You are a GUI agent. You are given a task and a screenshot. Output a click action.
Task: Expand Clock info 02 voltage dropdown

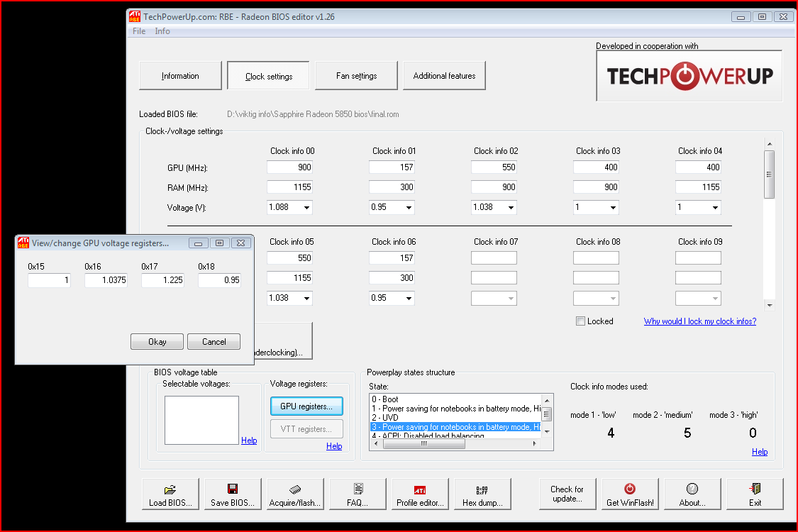pos(511,208)
